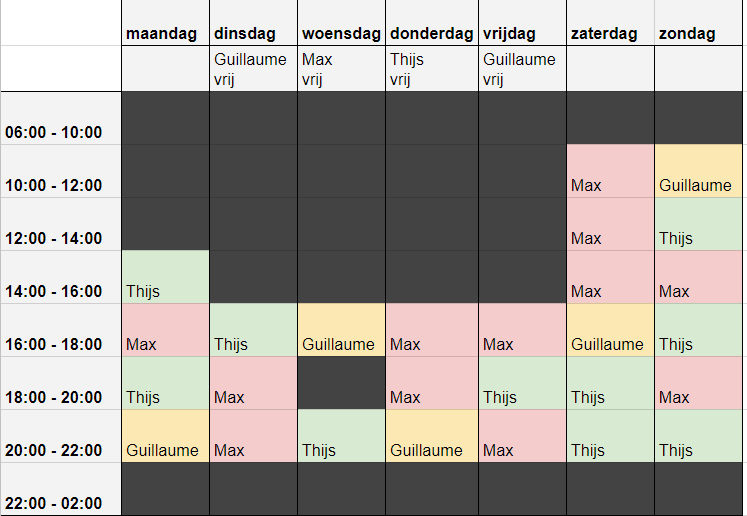Image resolution: width=747 pixels, height=516 pixels.
Task: Select Guillaume's zaterdag 16:00 - 18:00 cell
Action: [610, 331]
